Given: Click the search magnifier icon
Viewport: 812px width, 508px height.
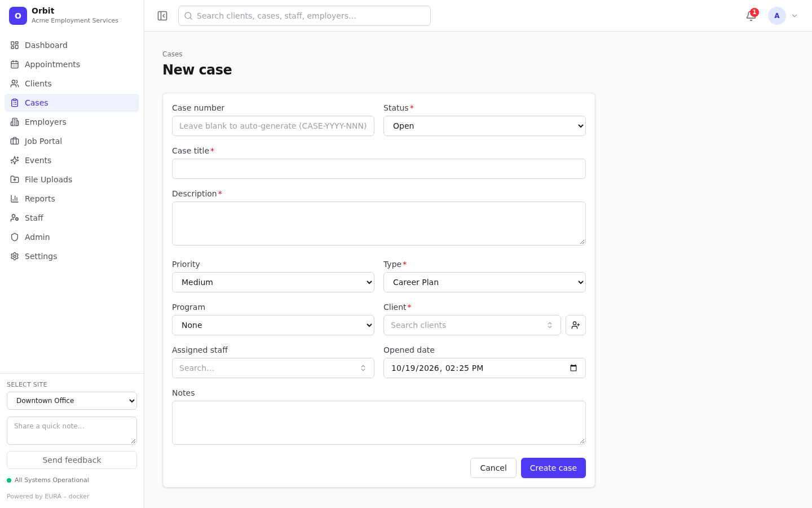Looking at the screenshot, I should pyautogui.click(x=189, y=16).
